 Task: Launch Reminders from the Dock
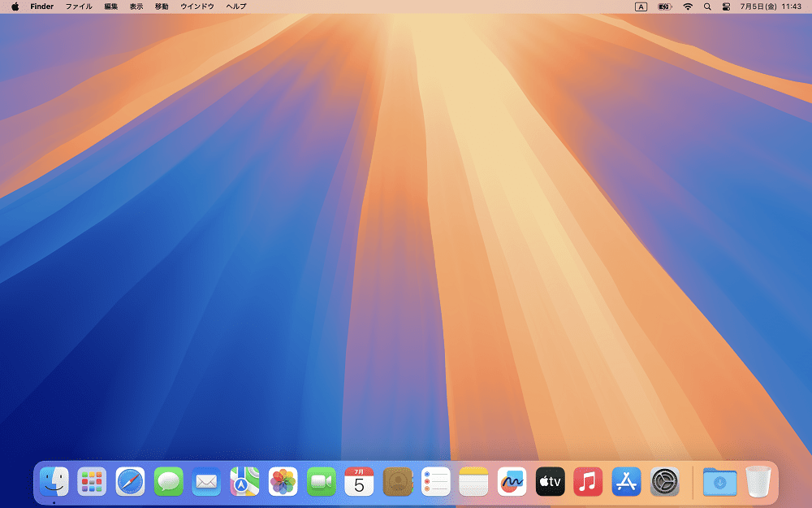pyautogui.click(x=435, y=481)
